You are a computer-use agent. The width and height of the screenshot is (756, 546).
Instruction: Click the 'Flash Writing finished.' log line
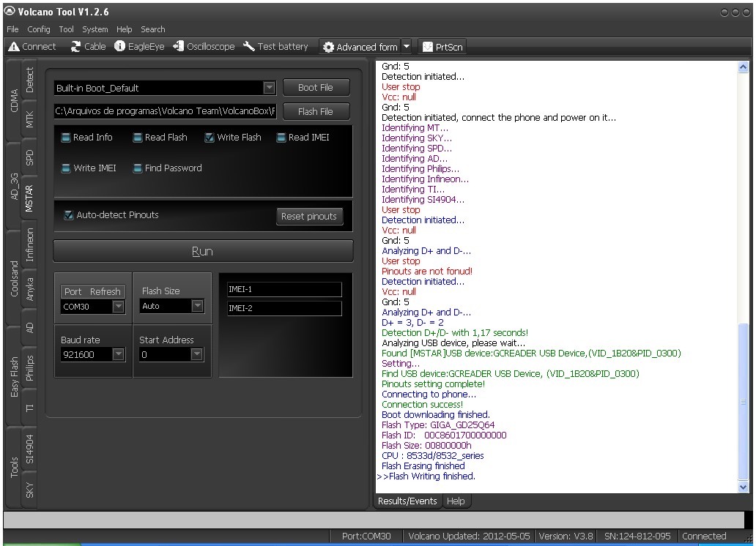click(x=432, y=476)
